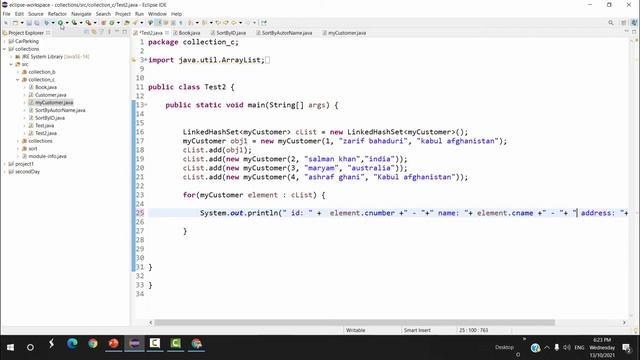Open the Windows Start menu
Viewport: 640px width, 360px height.
(10, 347)
